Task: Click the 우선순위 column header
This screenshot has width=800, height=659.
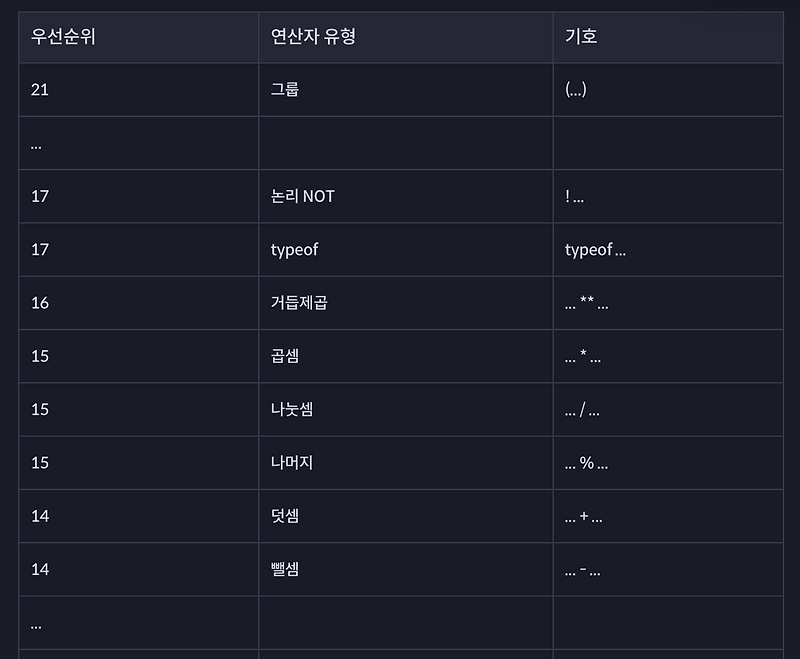Action: point(138,37)
